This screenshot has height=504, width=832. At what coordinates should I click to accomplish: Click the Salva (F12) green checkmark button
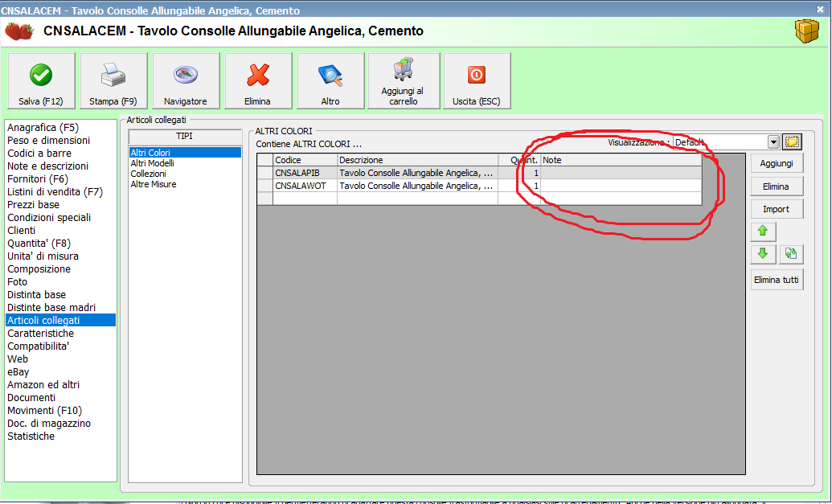[41, 80]
